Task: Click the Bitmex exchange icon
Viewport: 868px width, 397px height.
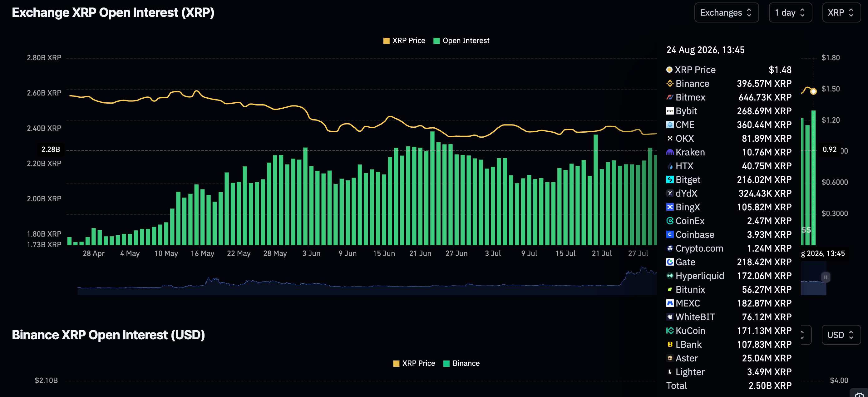Action: (x=669, y=97)
